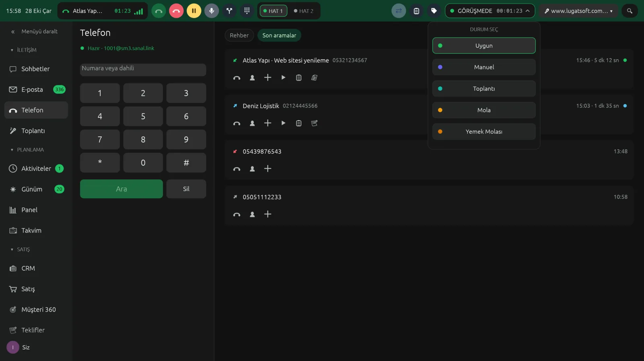Image resolution: width=644 pixels, height=361 pixels.
Task: Mute the microphone in the call bar
Action: click(211, 11)
